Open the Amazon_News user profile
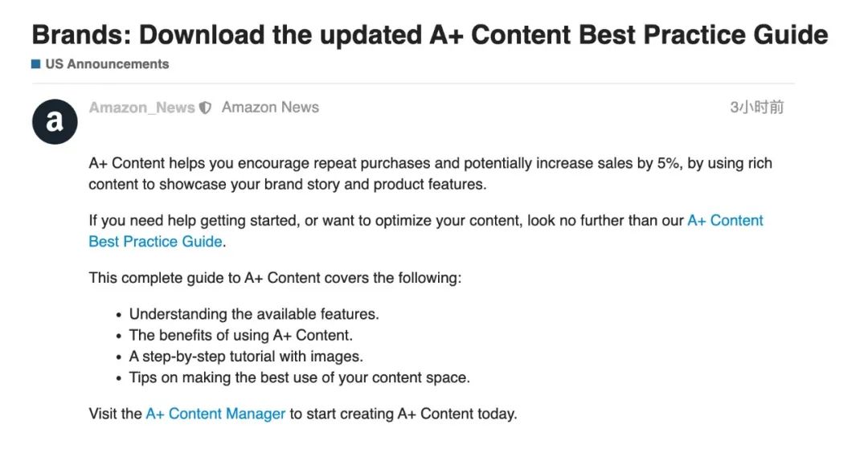The width and height of the screenshot is (868, 453). point(141,108)
